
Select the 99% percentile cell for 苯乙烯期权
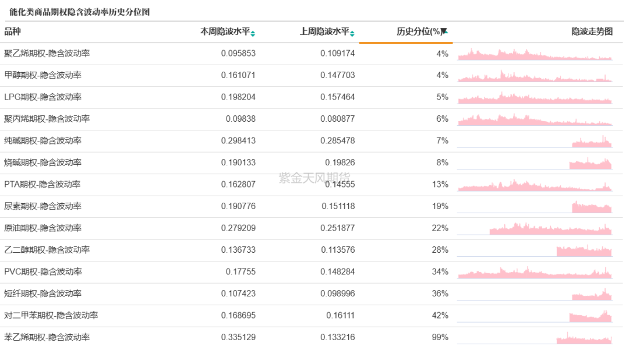tap(440, 337)
